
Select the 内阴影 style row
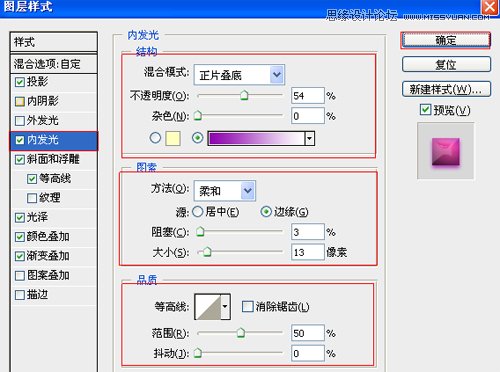tap(54, 101)
